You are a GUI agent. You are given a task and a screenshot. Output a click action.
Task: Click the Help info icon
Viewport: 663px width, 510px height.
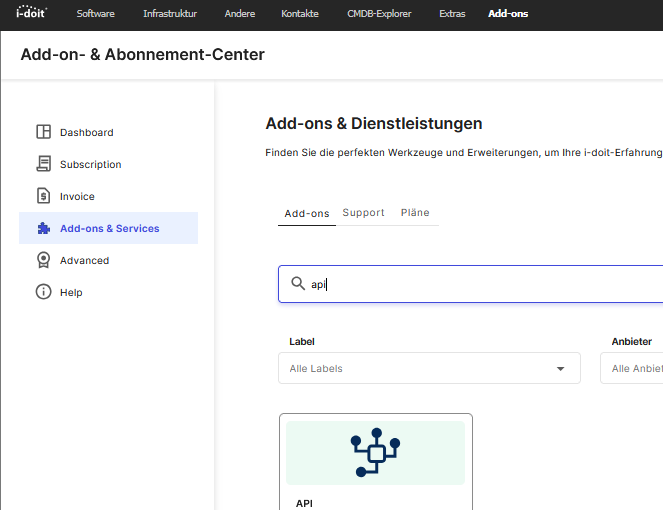click(x=44, y=292)
